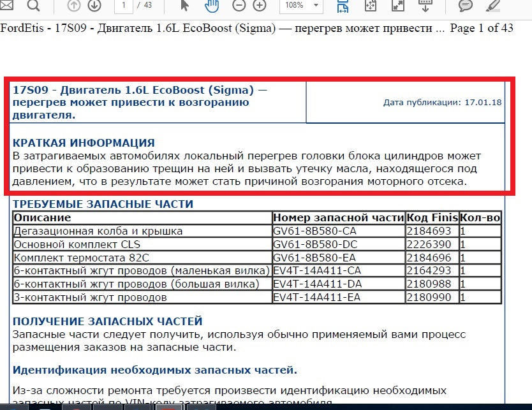The height and width of the screenshot is (410, 532).
Task: Open the 108% zoom dropdown
Action: coord(301,6)
